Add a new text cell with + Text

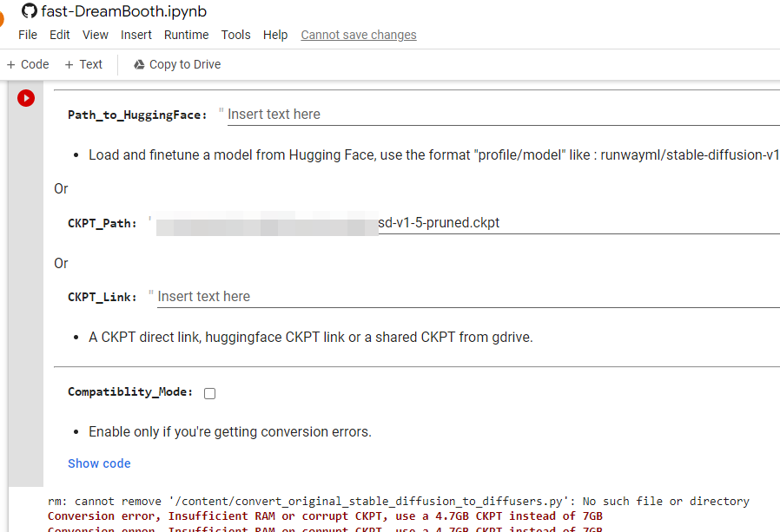83,63
